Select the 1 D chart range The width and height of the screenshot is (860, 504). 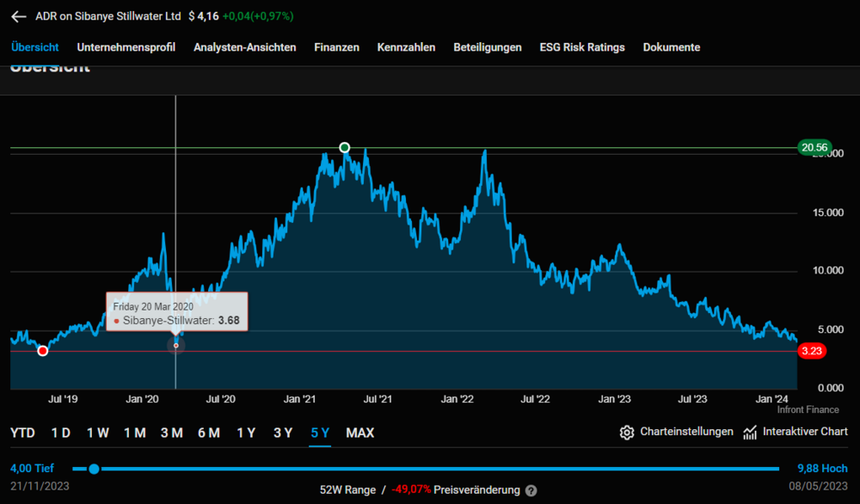[x=61, y=433]
